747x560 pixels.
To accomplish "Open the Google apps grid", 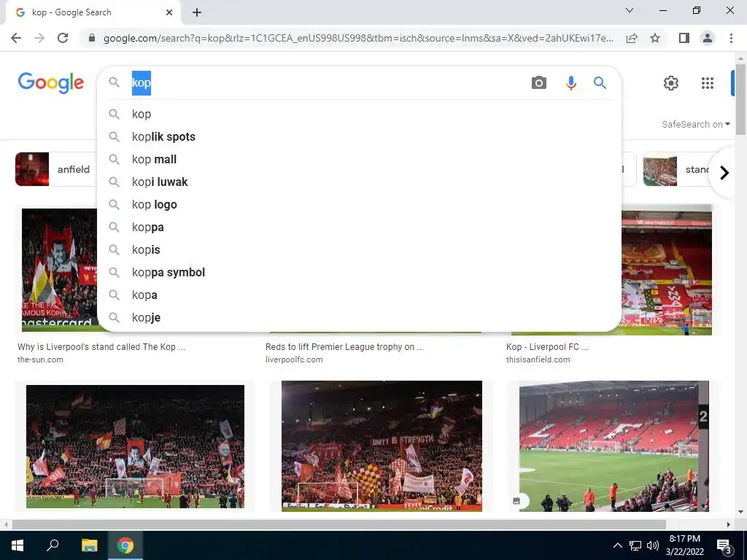I will coord(708,83).
